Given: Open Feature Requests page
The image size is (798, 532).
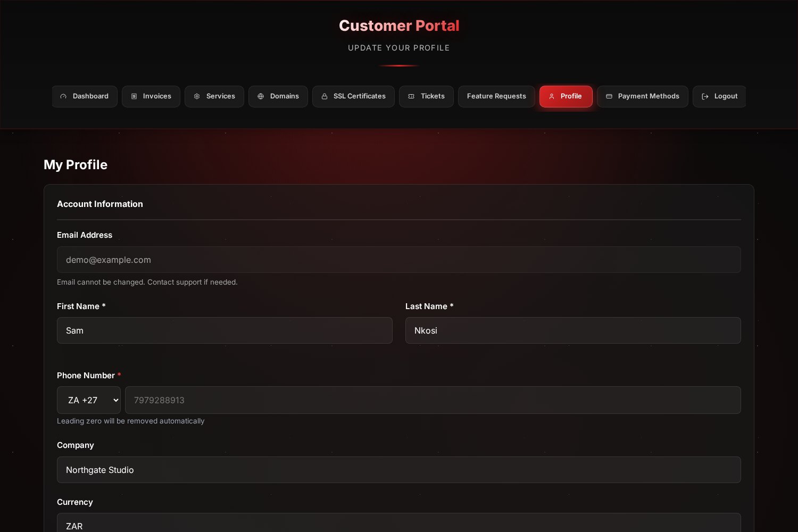Looking at the screenshot, I should pyautogui.click(x=496, y=96).
